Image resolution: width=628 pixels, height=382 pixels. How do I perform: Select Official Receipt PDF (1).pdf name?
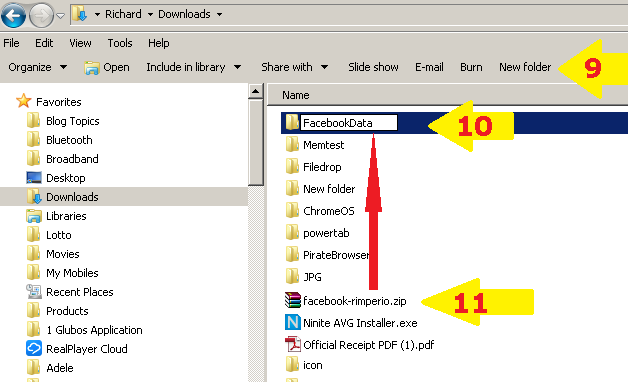point(368,345)
